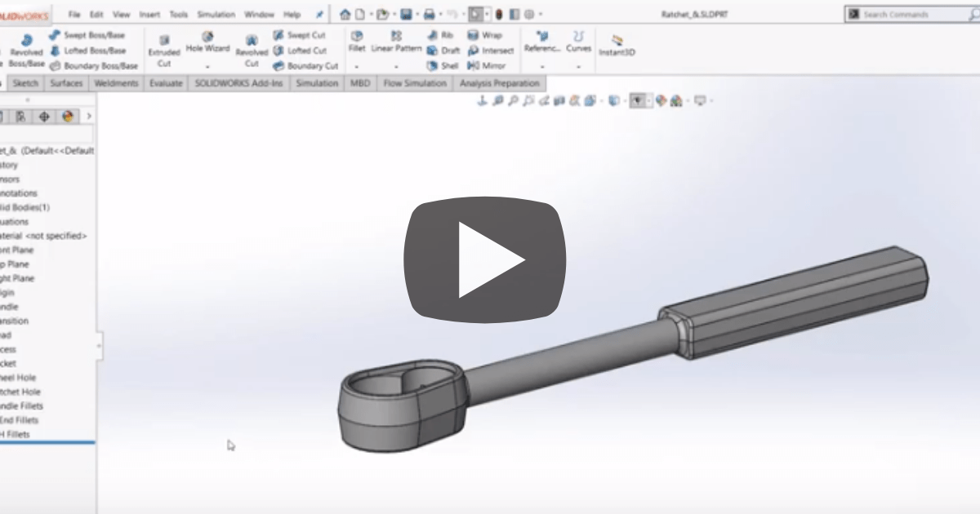Switch to the Weldments tab
The height and width of the screenshot is (514, 980).
(x=116, y=83)
